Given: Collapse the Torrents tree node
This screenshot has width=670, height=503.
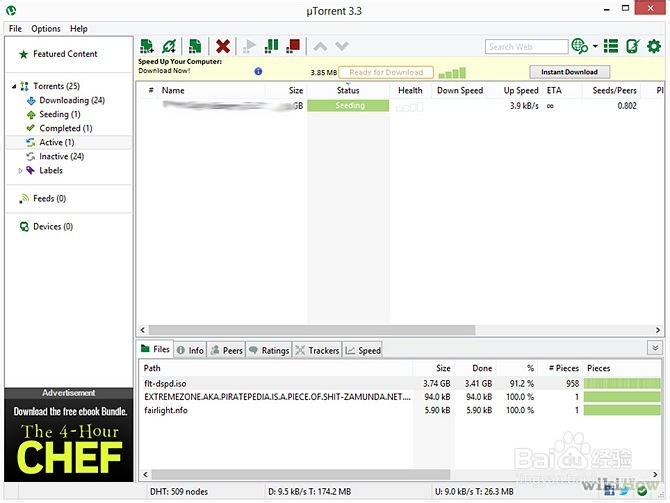Looking at the screenshot, I should (14, 86).
